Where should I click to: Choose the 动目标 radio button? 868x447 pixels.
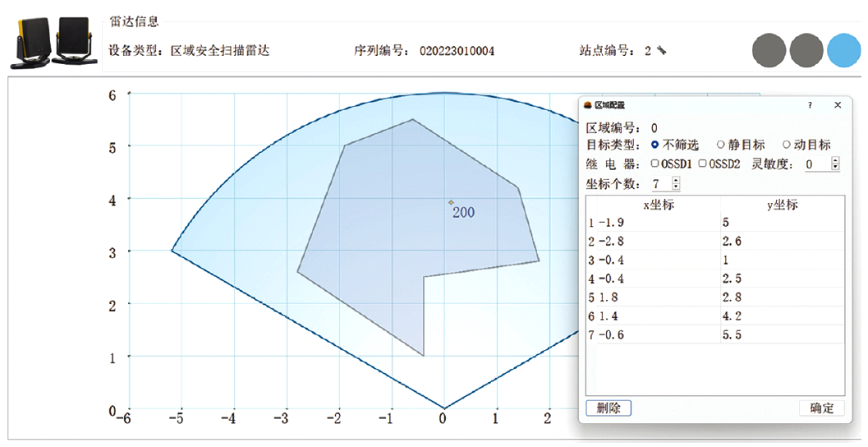[x=786, y=145]
